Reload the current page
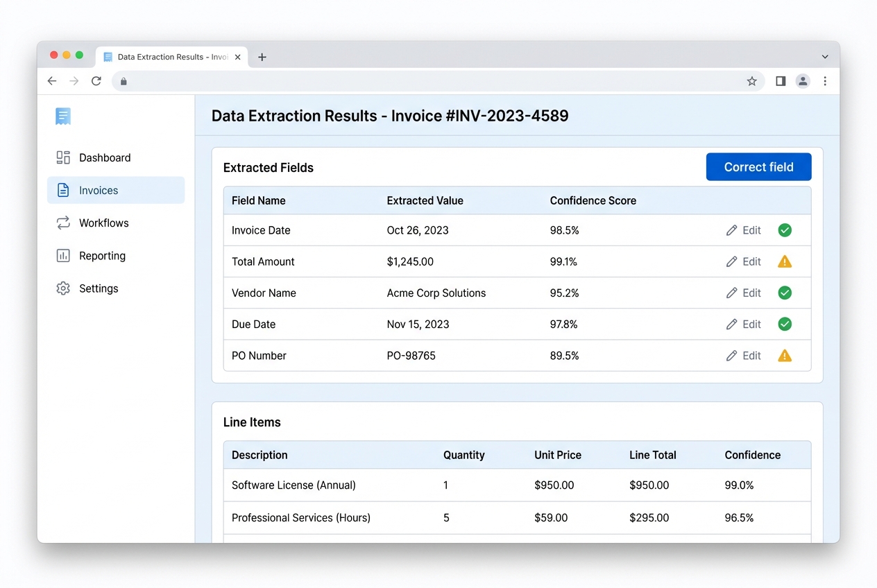Screen dimensions: 877x588 [x=96, y=80]
